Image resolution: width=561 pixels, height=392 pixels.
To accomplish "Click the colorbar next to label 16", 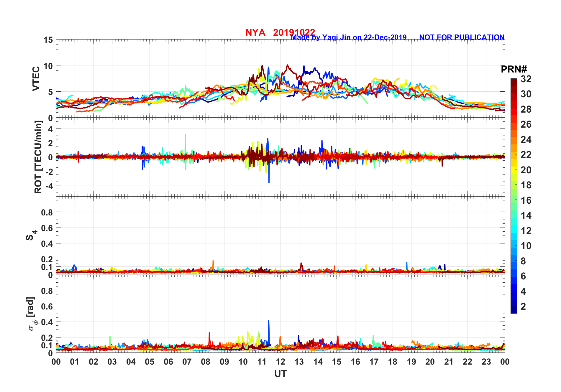I will 514,200.
